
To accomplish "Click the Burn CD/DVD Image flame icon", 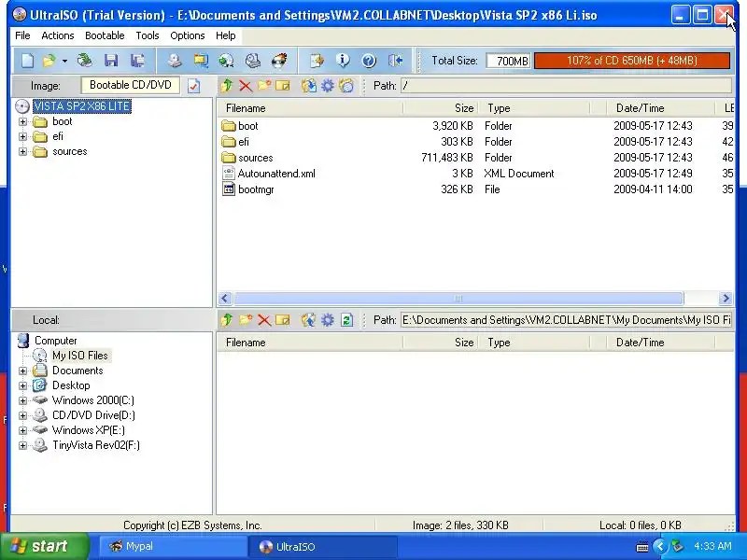I will (279, 61).
